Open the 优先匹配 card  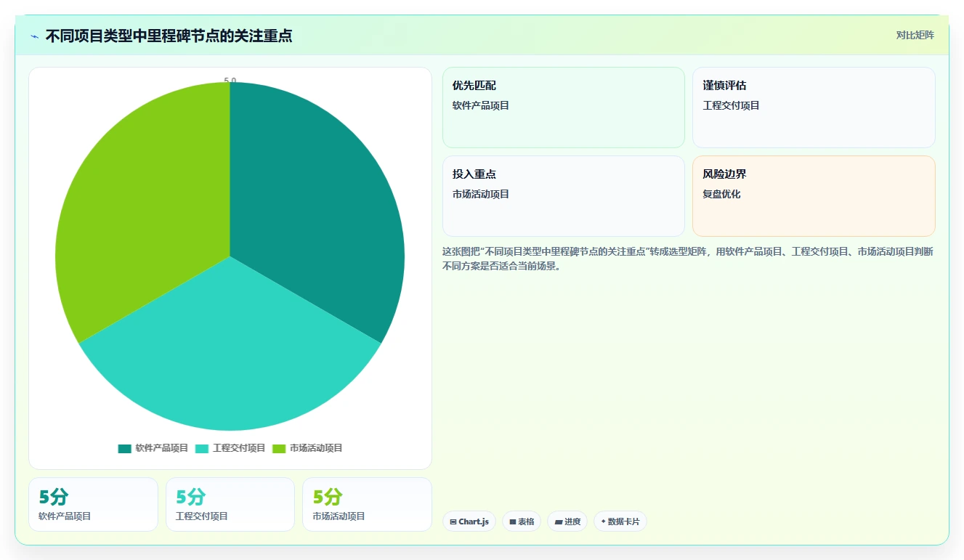click(563, 107)
